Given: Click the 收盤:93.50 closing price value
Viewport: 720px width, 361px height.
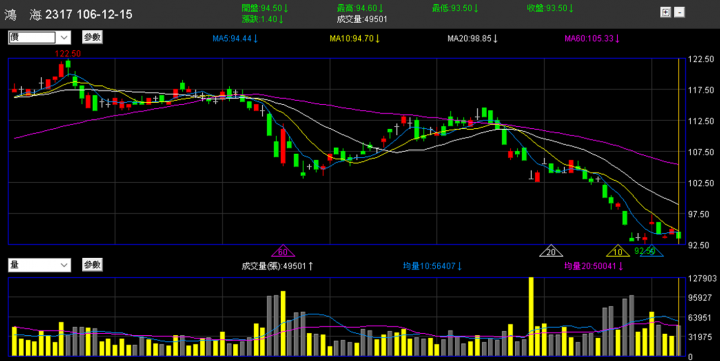Looking at the screenshot, I should click(x=550, y=8).
